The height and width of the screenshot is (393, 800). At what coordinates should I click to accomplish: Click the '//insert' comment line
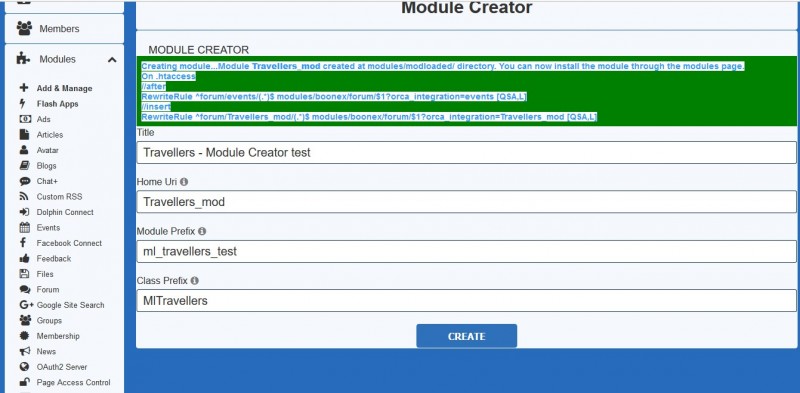tap(156, 107)
